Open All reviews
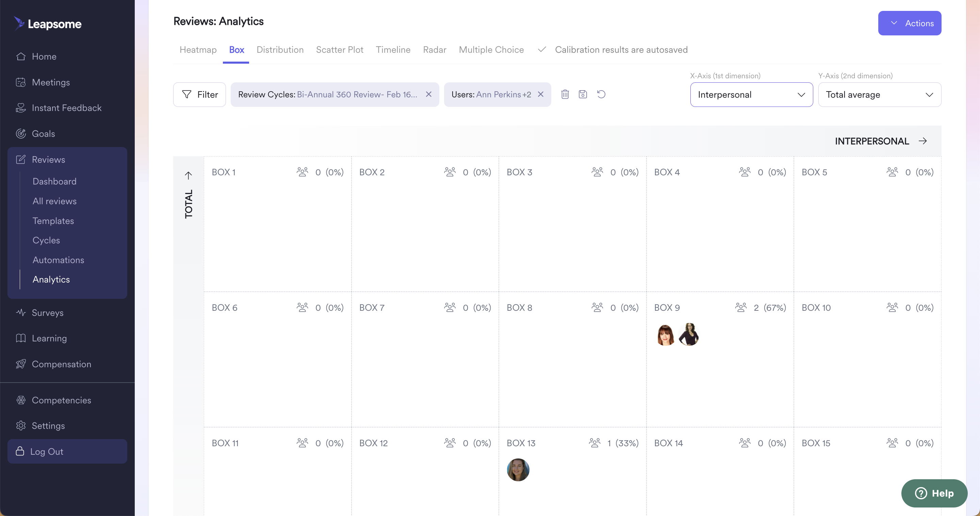The image size is (980, 516). [54, 201]
